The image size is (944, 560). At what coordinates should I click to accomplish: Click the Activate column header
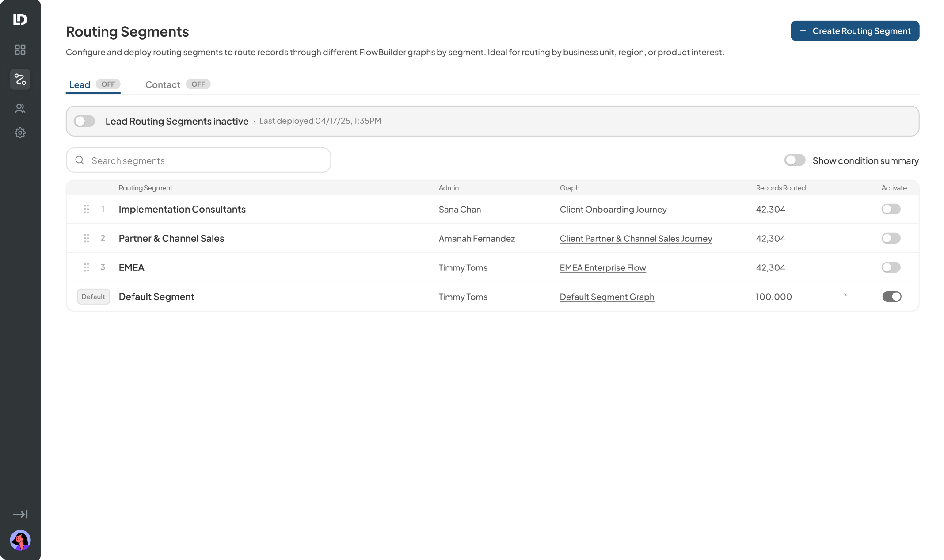point(894,188)
